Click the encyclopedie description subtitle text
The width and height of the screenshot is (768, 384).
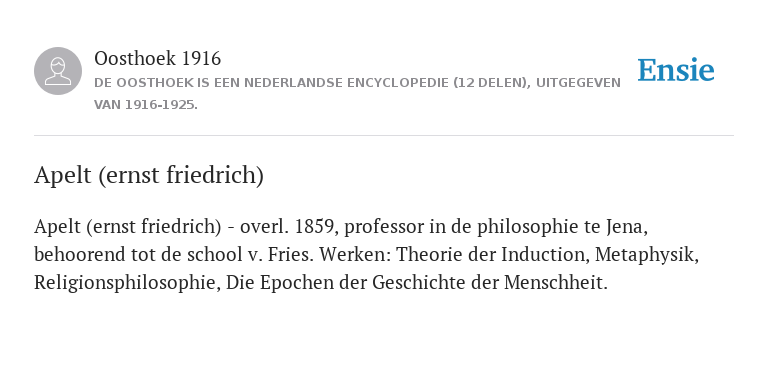tap(357, 94)
